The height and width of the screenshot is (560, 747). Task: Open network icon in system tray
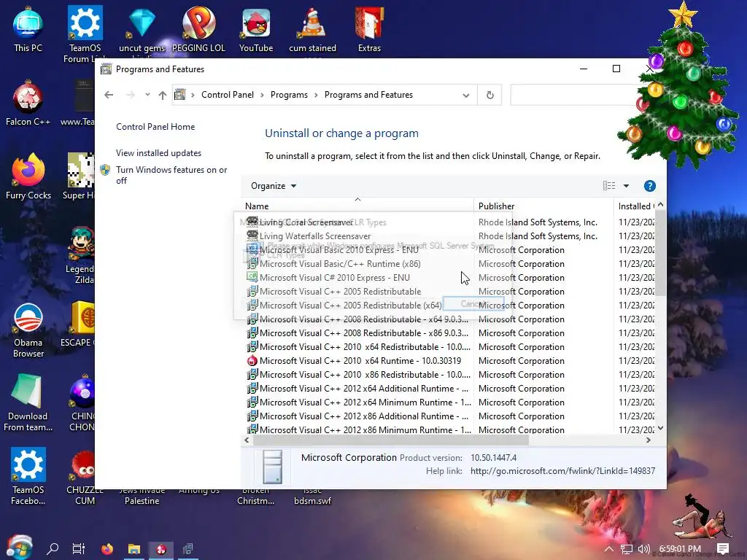(x=626, y=549)
